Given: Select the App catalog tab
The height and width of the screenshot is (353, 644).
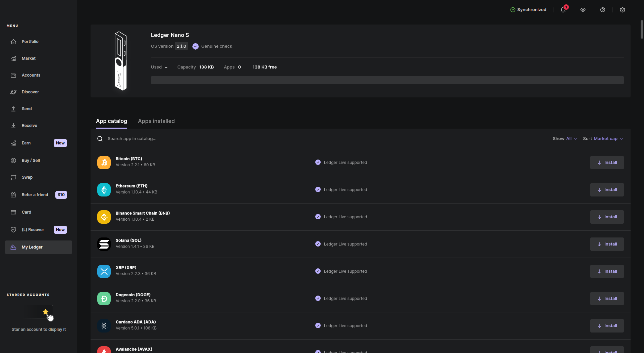Looking at the screenshot, I should [x=111, y=121].
